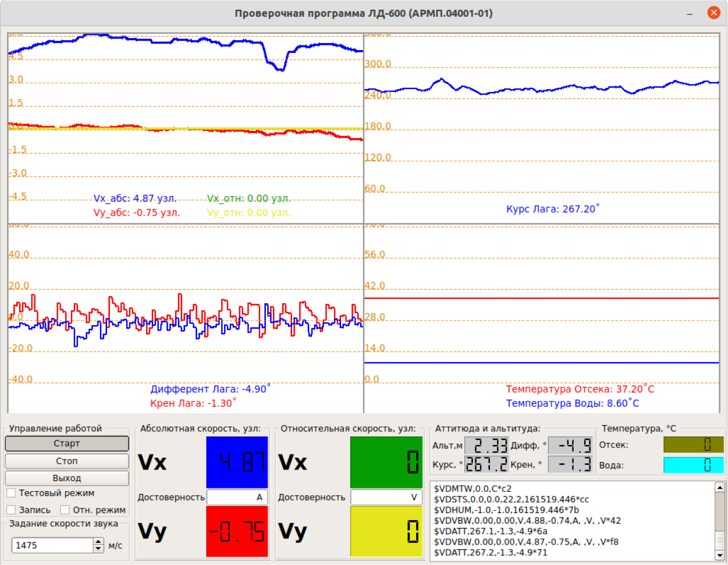728x565 pixels.
Task: Increase sound speed with the up stepper arrow
Action: tap(98, 542)
